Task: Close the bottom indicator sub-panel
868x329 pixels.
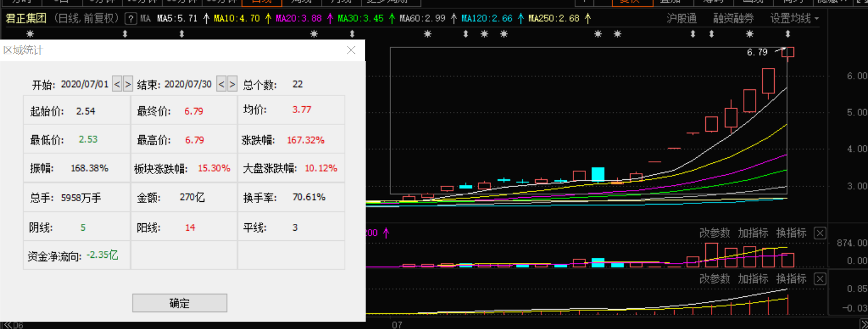Action: (820, 279)
